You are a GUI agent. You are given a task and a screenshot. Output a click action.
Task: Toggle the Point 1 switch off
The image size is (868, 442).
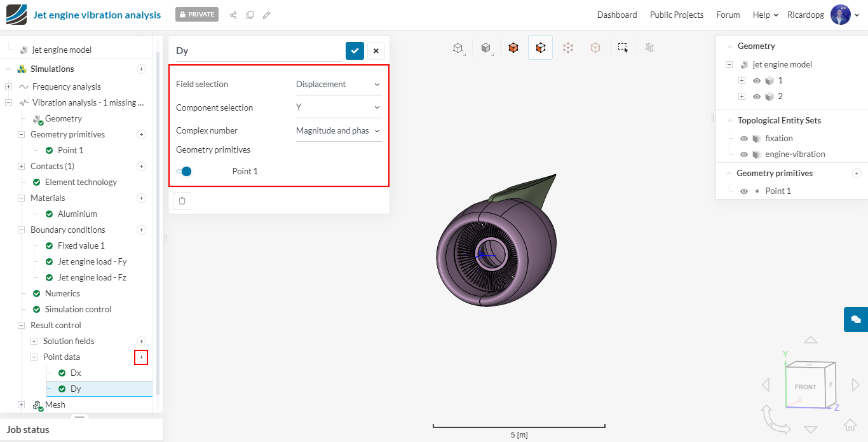[184, 171]
